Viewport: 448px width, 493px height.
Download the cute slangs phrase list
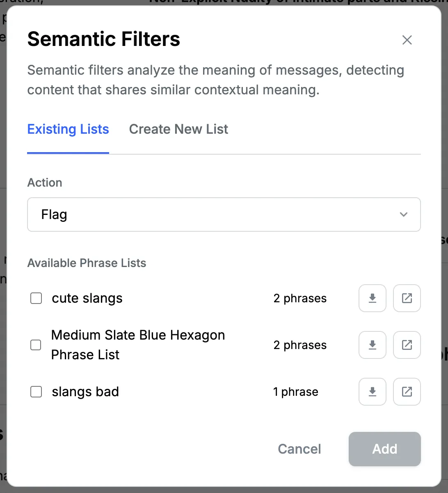(372, 298)
